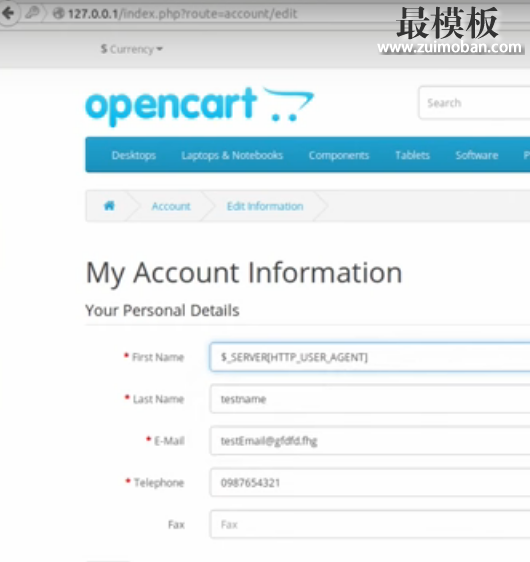Viewport: 530px width, 562px height.
Task: Open the Software category
Action: [477, 155]
